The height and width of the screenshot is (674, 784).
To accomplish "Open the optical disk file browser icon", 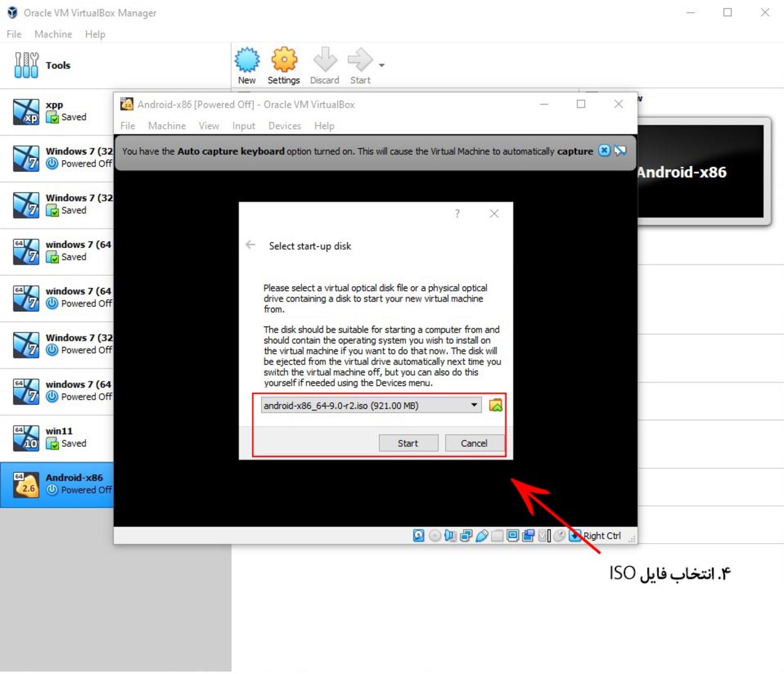I will [496, 405].
